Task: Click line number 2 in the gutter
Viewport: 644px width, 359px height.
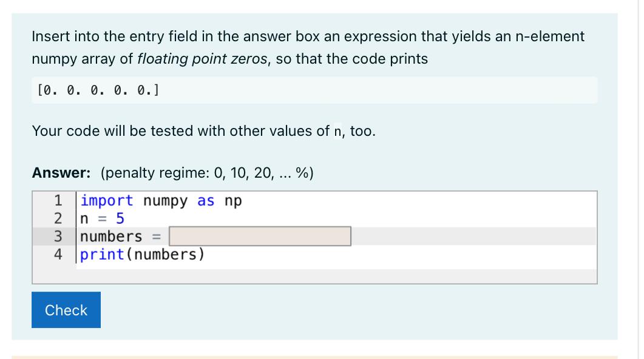Action: 58,218
